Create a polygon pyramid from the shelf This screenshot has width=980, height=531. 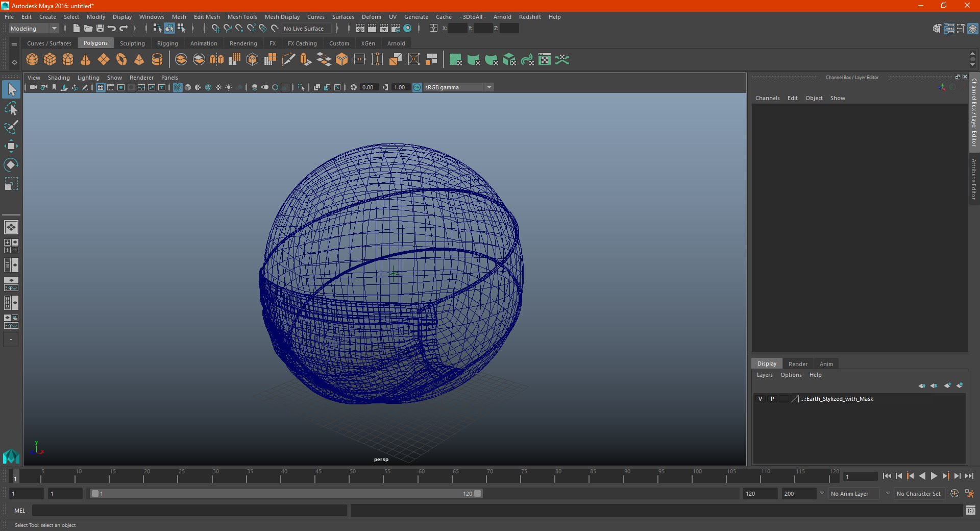[x=139, y=60]
